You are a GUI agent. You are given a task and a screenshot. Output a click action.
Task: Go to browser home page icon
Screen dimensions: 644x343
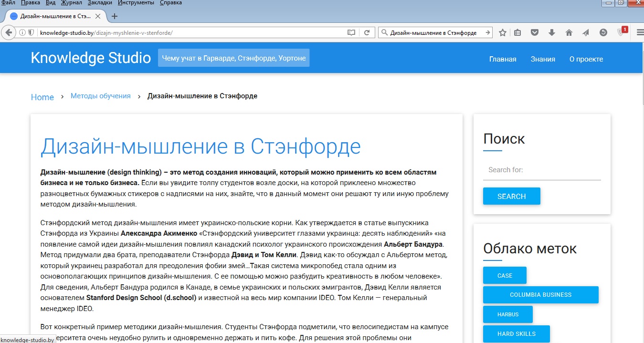click(569, 33)
